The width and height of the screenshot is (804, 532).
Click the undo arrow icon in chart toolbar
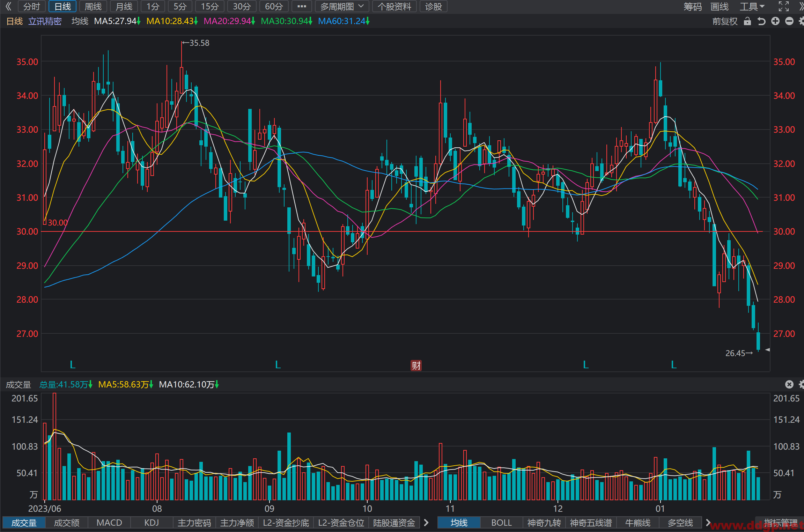[x=761, y=21]
